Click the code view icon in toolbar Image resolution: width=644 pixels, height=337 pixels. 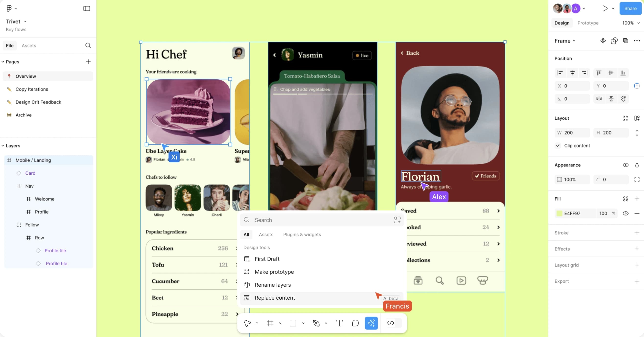391,323
